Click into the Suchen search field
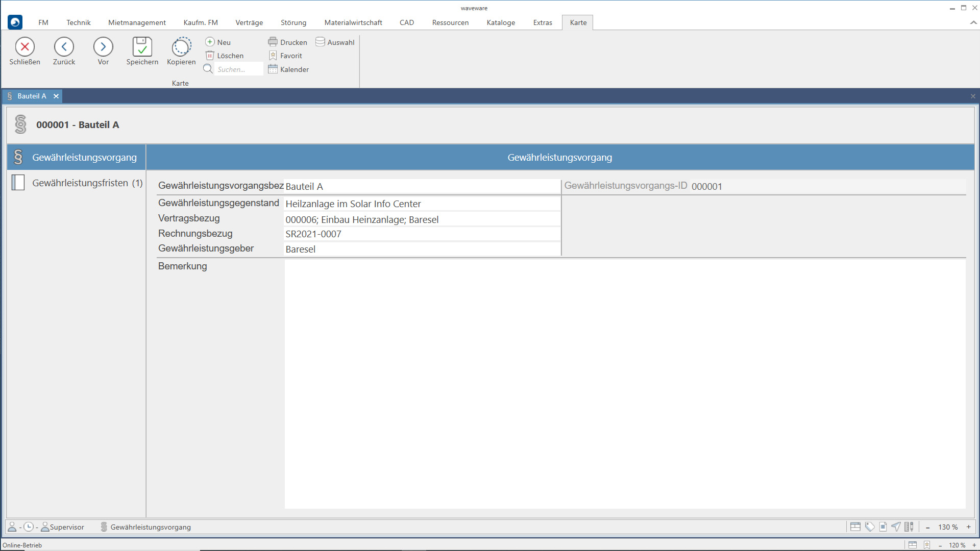 tap(239, 69)
